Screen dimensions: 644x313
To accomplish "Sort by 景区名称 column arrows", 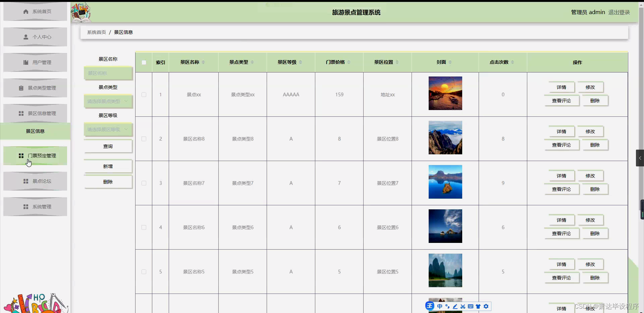I will [x=203, y=62].
